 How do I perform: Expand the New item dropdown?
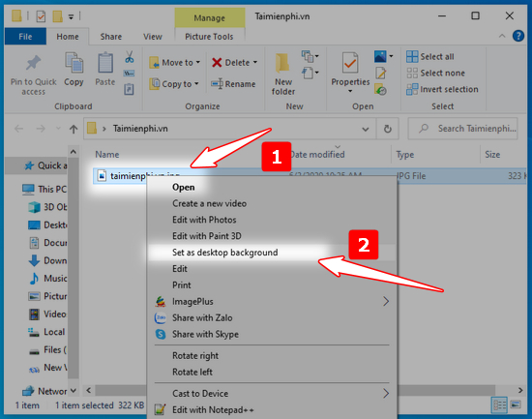pyautogui.click(x=310, y=56)
